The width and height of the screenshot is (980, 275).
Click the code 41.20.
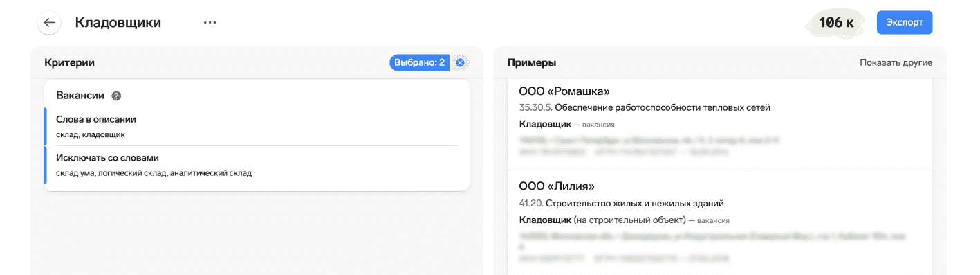pos(530,203)
